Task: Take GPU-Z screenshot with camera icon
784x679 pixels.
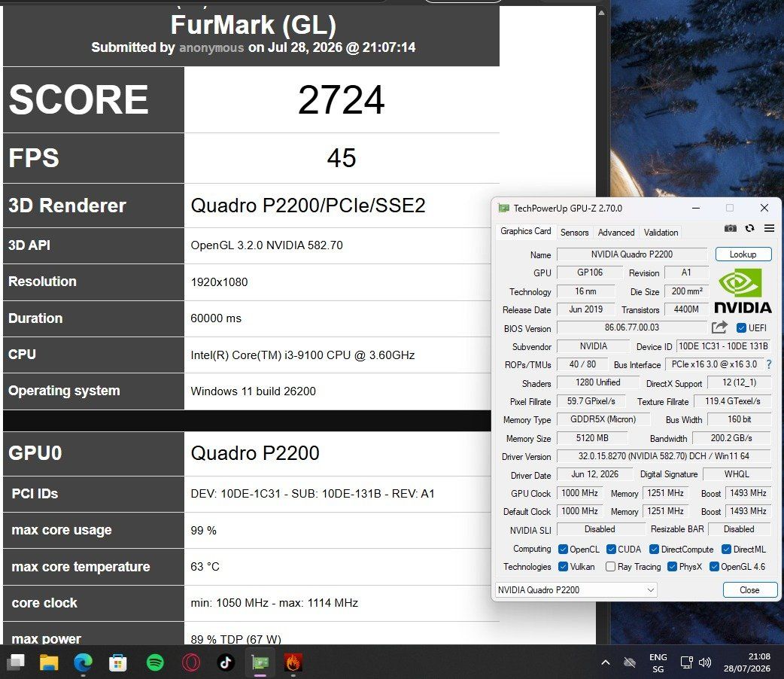Action: [x=730, y=228]
